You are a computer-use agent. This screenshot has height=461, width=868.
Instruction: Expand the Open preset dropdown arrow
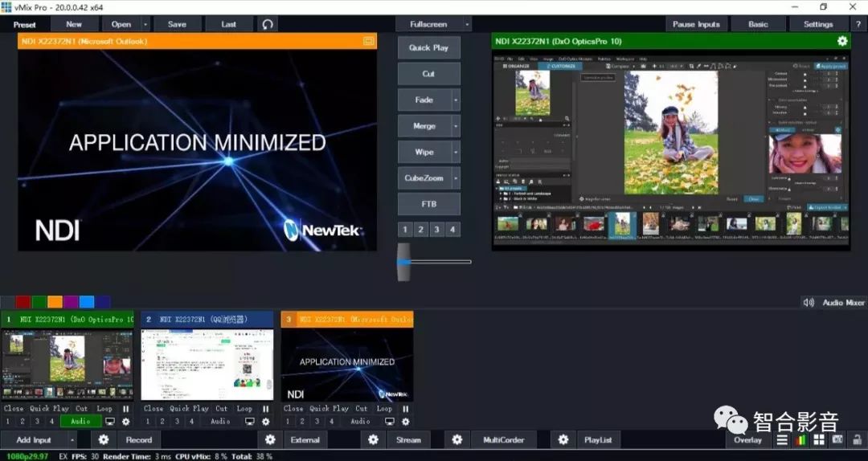pyautogui.click(x=145, y=24)
